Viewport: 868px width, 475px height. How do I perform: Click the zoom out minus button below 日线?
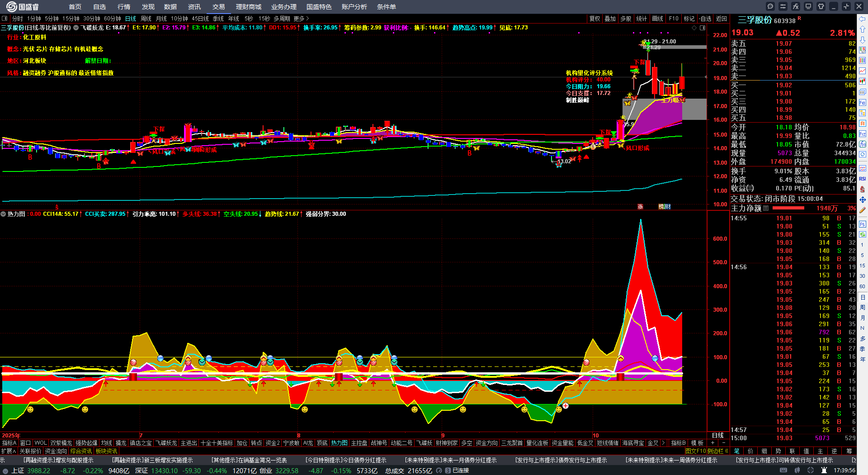click(x=723, y=443)
